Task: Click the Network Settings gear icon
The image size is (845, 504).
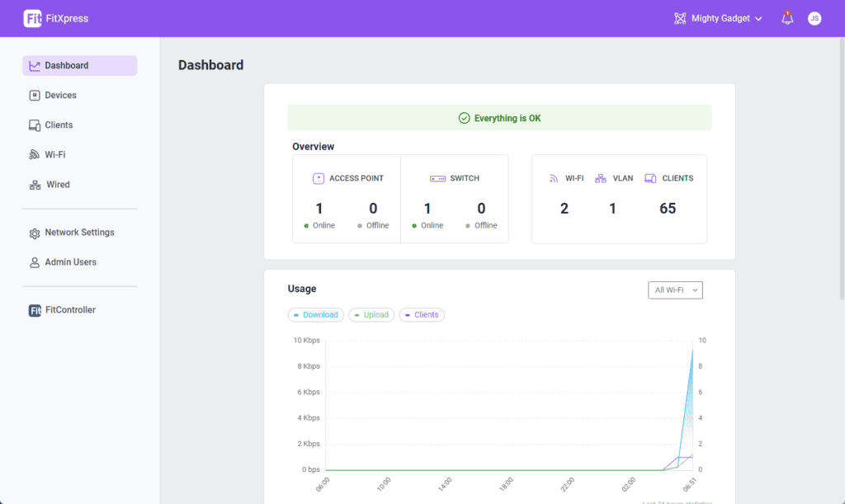Action: point(35,233)
